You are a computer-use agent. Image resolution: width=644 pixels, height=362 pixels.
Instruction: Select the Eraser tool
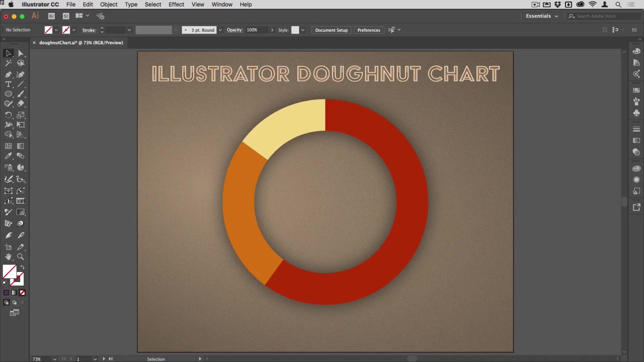[21, 104]
